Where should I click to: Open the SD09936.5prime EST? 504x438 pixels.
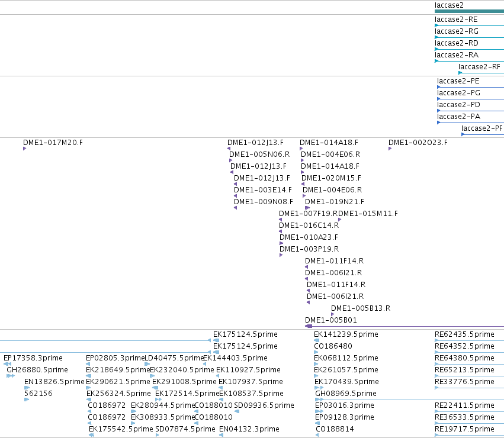[x=264, y=405]
